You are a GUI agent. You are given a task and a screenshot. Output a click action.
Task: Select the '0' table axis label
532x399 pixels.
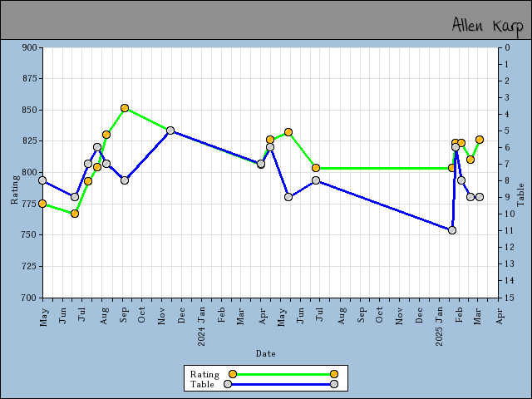point(507,47)
